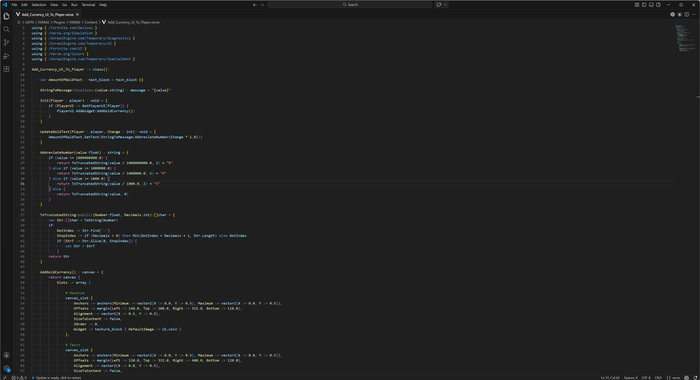The height and width of the screenshot is (380, 700).
Task: Toggle the primary side bar layout button
Action: 644,4
